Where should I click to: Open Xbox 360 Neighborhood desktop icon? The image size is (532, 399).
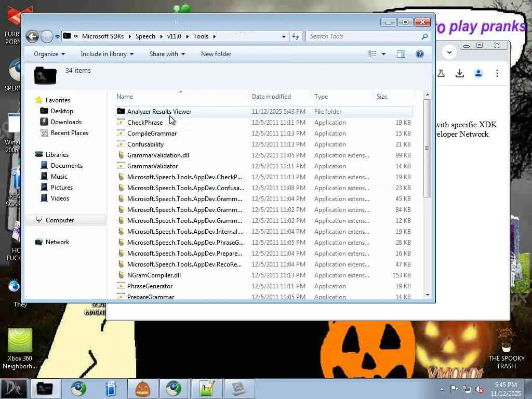(x=20, y=349)
